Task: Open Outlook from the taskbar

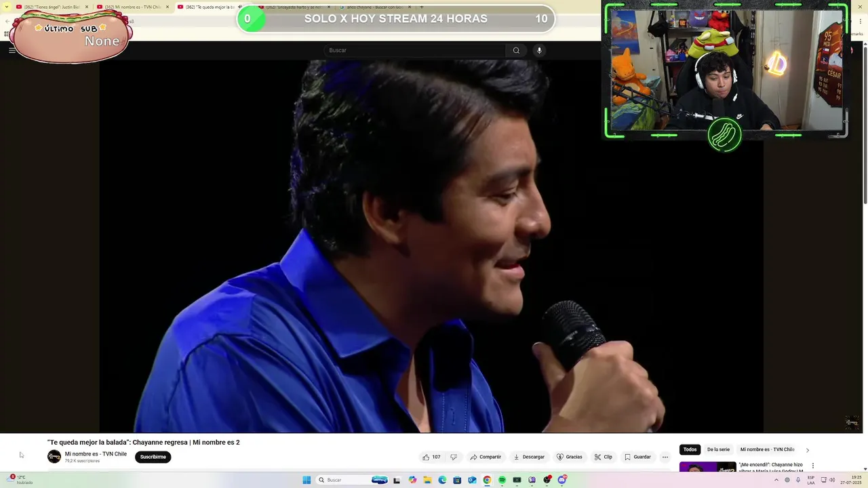Action: pyautogui.click(x=472, y=480)
